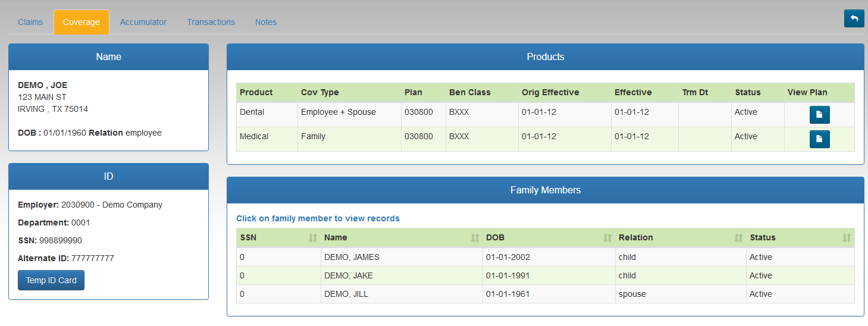Screen dimensions: 868x326
Task: Open records for DEMO, JILL
Action: (546, 294)
